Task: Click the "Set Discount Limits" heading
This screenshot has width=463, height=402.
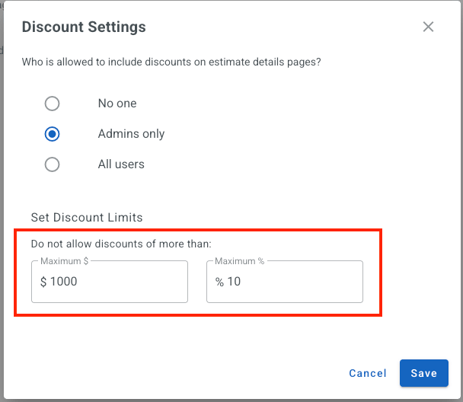Action: (x=87, y=218)
